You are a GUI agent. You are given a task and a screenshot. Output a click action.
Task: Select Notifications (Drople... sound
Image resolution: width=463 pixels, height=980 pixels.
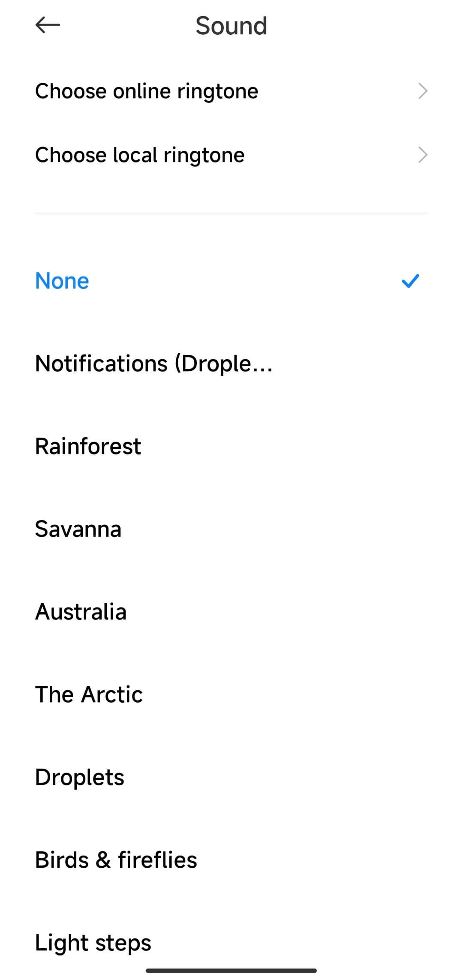231,364
